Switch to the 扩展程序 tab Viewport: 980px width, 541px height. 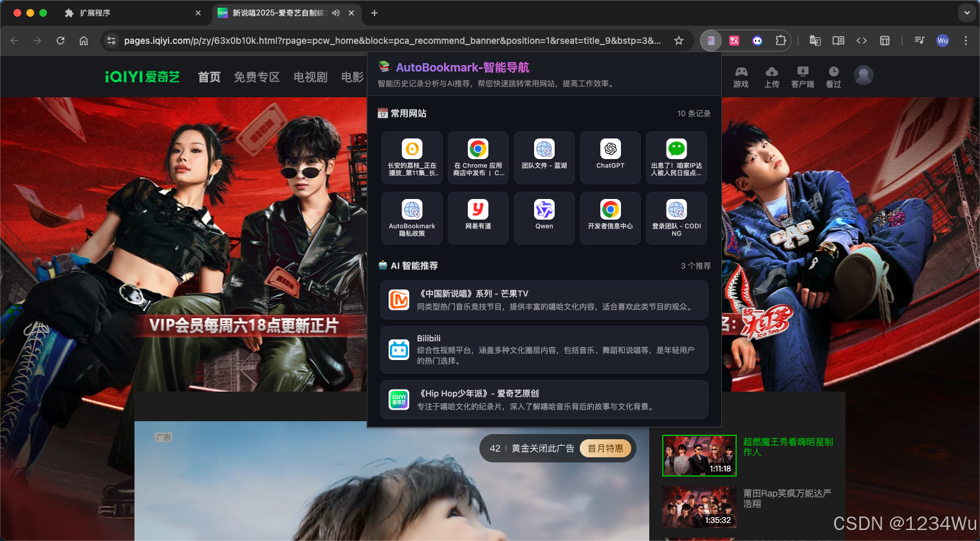click(x=133, y=13)
